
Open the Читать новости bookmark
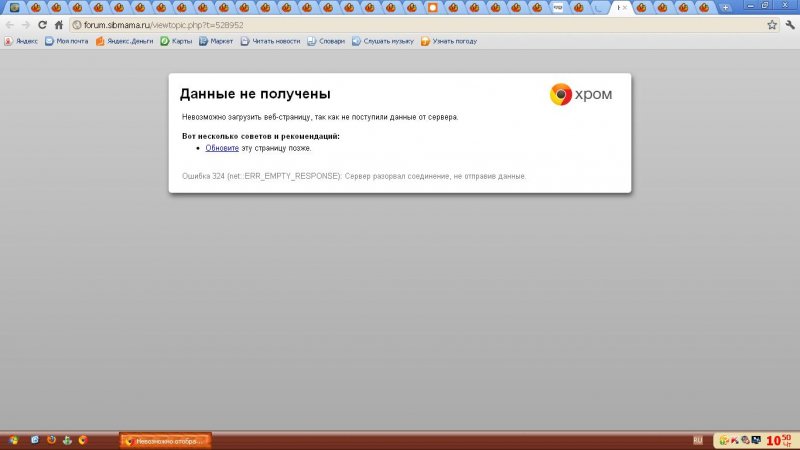(270, 41)
